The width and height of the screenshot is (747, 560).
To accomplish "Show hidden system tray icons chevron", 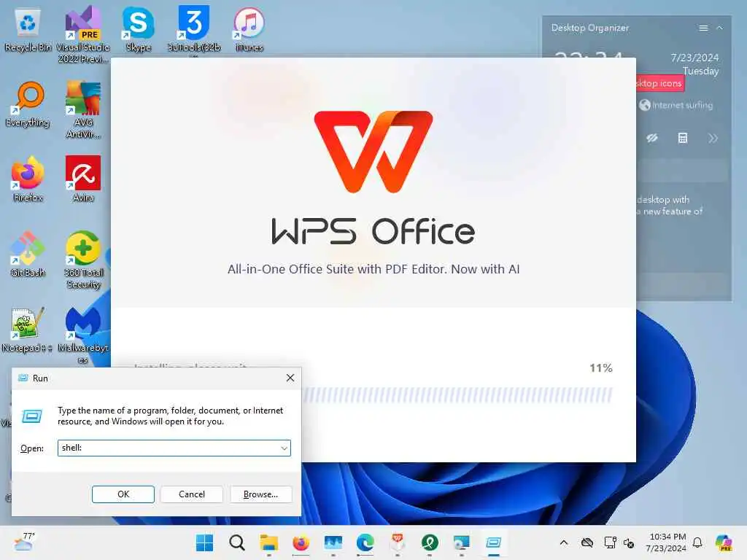I will (x=564, y=542).
